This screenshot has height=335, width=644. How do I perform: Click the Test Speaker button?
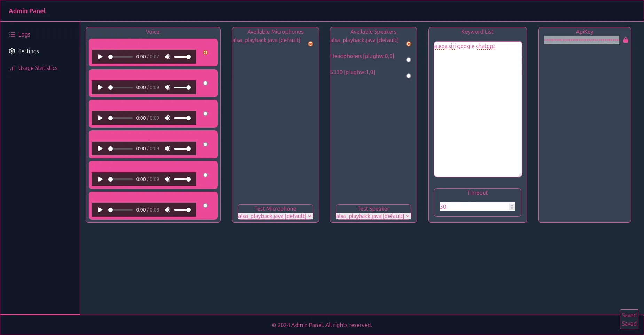pyautogui.click(x=373, y=209)
